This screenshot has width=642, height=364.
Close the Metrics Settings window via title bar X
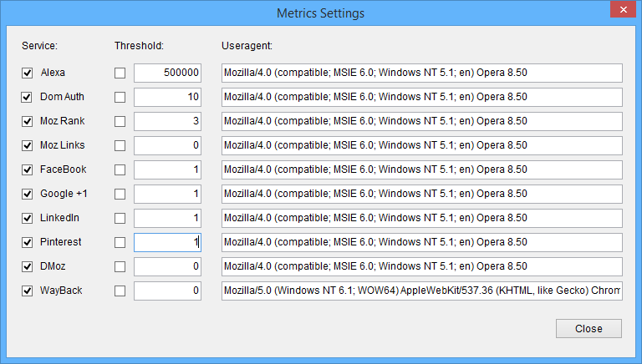[621, 10]
